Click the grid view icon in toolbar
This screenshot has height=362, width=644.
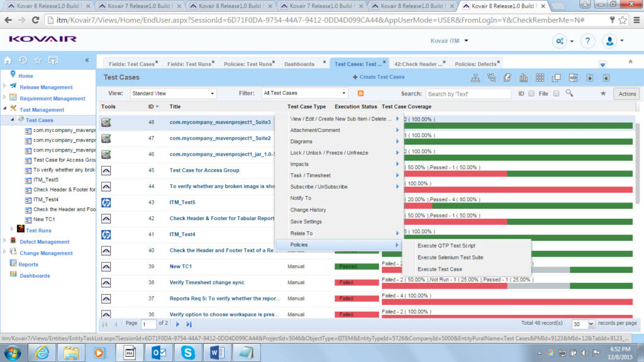pyautogui.click(x=540, y=78)
